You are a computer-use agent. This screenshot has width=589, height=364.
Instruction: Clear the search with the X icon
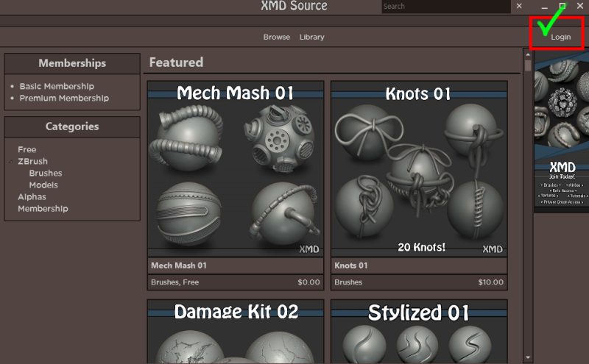(x=519, y=6)
